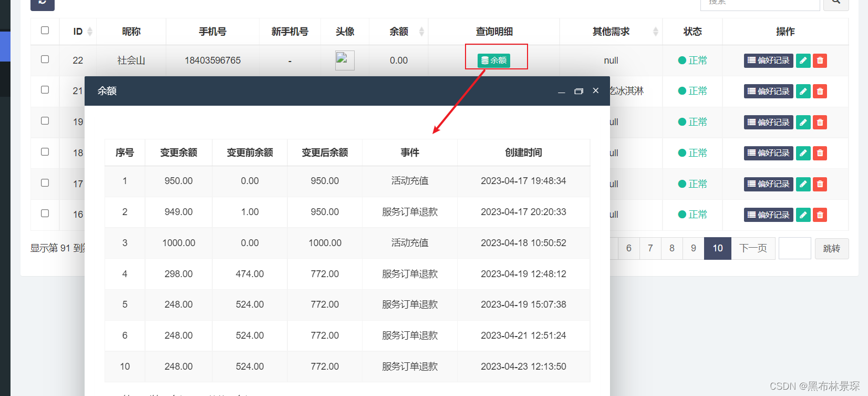Image resolution: width=868 pixels, height=396 pixels.
Task: Click the edit pencil icon in row 16
Action: 803,215
